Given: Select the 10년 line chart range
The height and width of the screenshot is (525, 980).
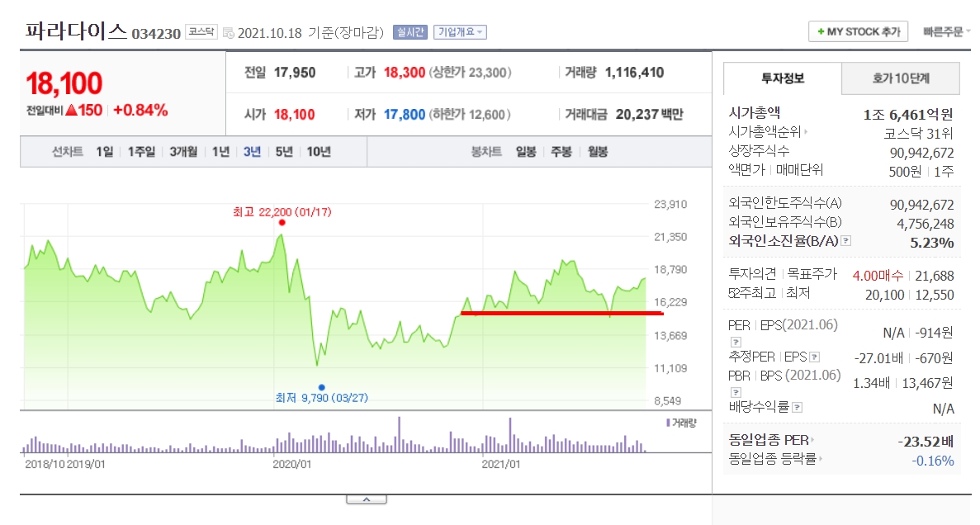Looking at the screenshot, I should [x=319, y=151].
